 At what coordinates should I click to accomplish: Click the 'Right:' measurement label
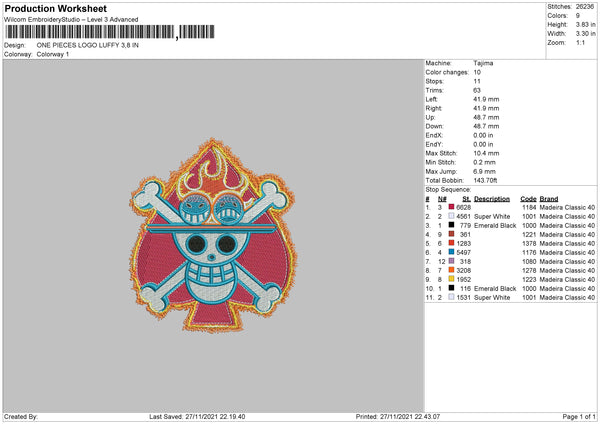434,108
